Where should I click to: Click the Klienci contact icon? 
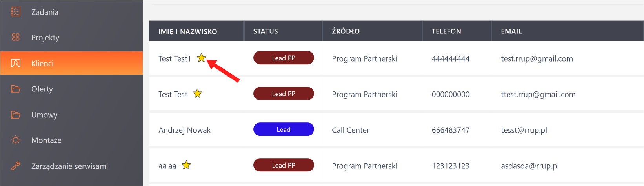(x=16, y=63)
